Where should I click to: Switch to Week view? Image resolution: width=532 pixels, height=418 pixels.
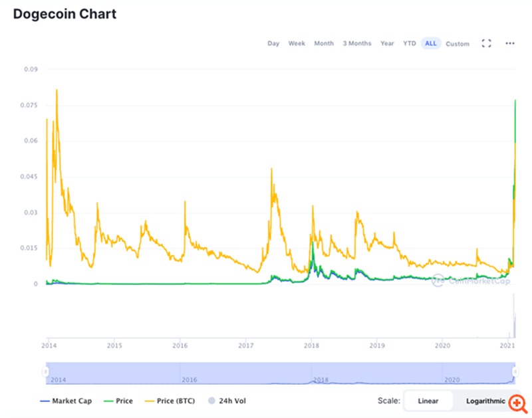click(x=297, y=43)
